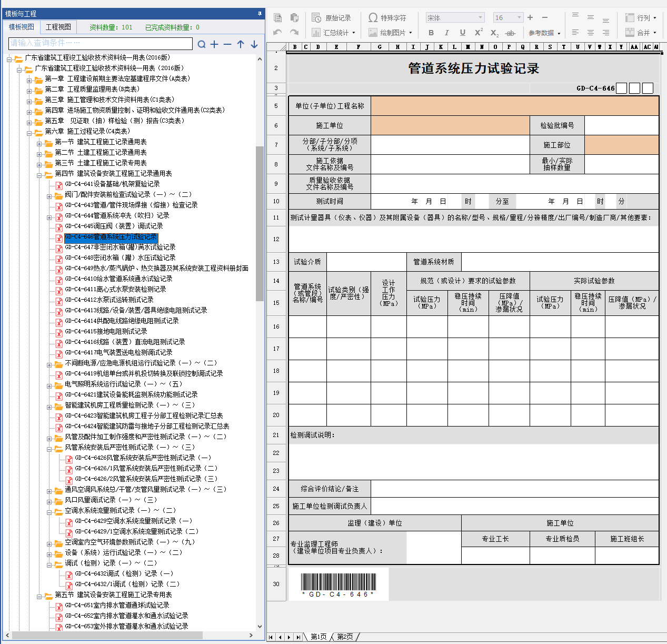Screen dimensions: 667x644
Task: Collapse 第六章 施工过程记录 node
Action: (x=29, y=133)
